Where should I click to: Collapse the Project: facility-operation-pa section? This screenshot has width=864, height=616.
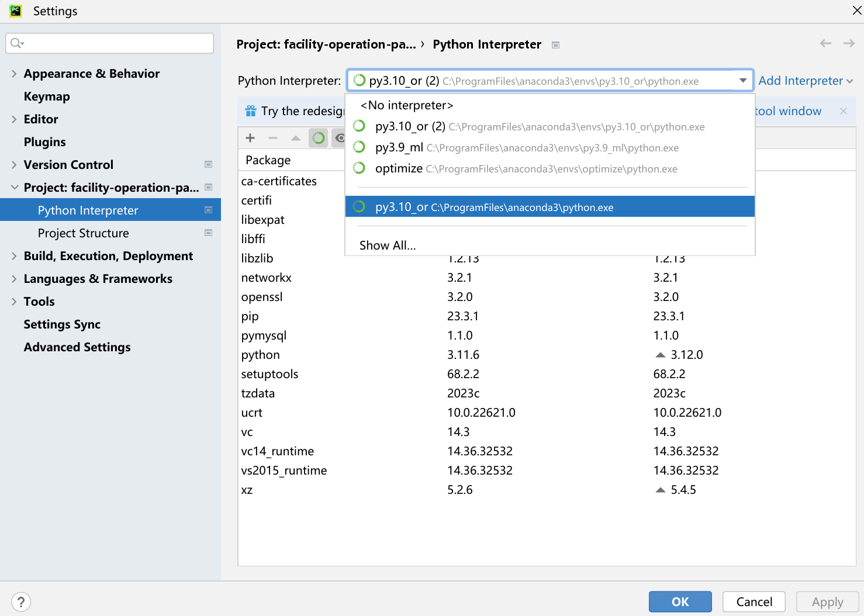tap(14, 188)
